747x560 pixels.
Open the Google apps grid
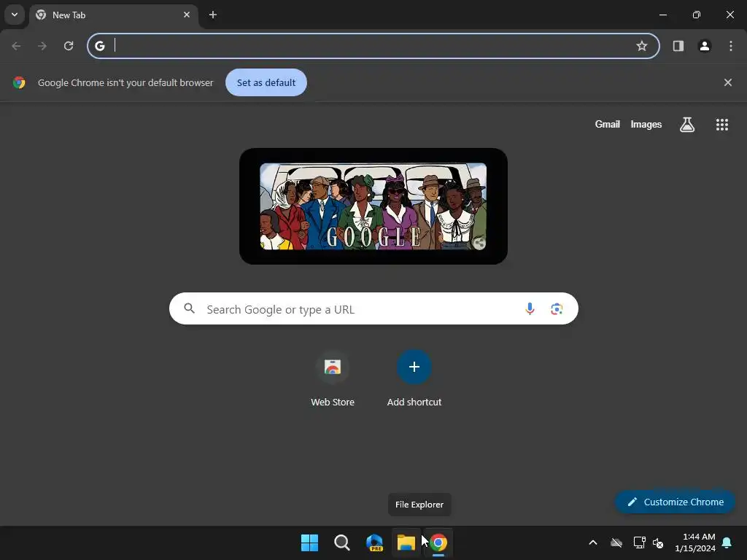pos(722,124)
